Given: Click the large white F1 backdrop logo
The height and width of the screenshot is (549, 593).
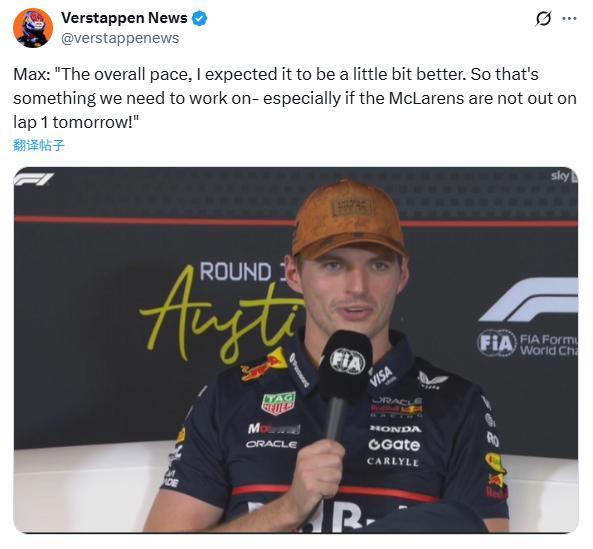Looking at the screenshot, I should pos(529,300).
